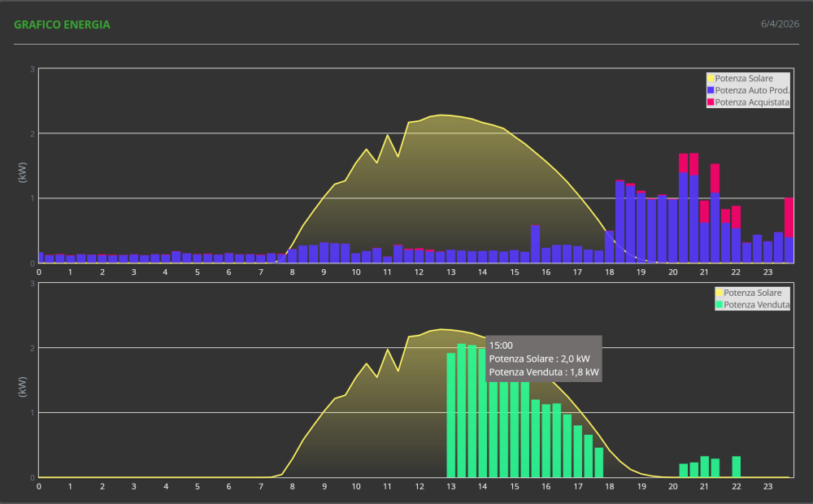Click the yellow Potenza Solare swatch in top legend
This screenshot has height=504, width=813.
tap(711, 79)
